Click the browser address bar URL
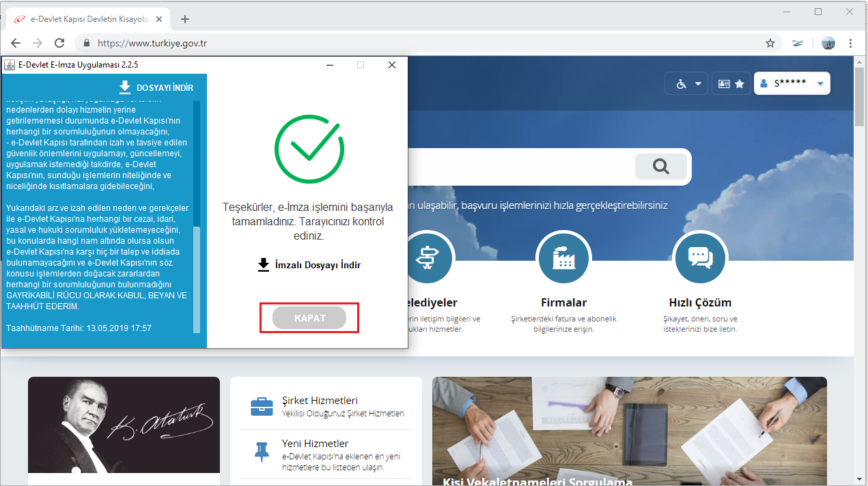The image size is (868, 486). 152,43
